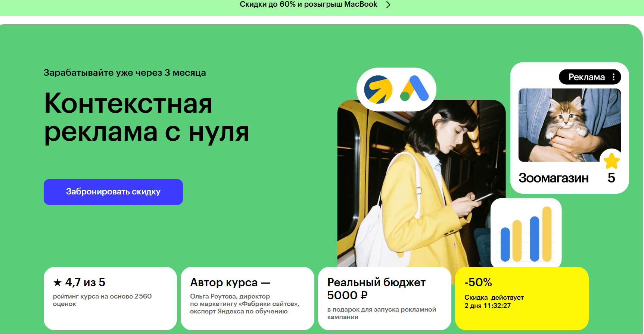Click the yellow -50% discount card
Screen dimensions: 644x334
coord(522,298)
